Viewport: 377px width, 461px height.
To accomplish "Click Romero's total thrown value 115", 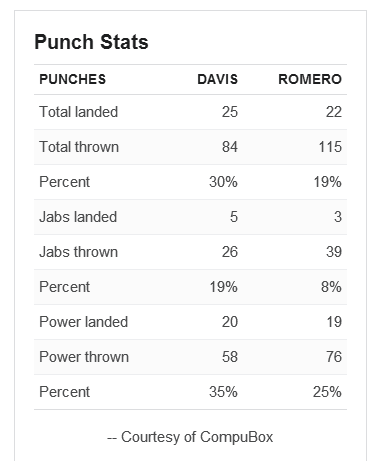I will pos(330,147).
